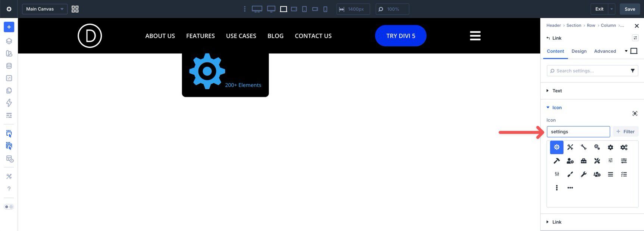Choose the hamburger lines icon in picker
644x231 pixels.
610,174
